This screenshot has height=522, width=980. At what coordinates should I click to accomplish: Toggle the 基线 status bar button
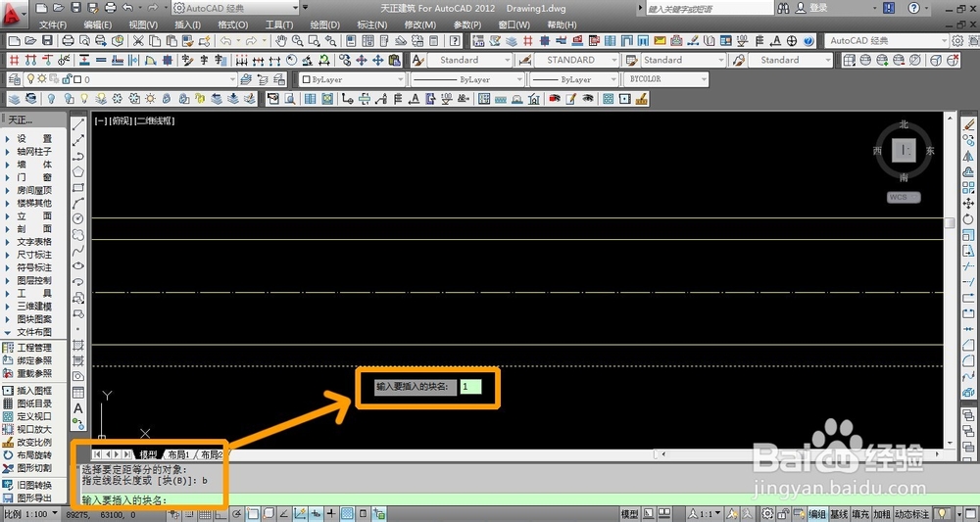(839, 514)
